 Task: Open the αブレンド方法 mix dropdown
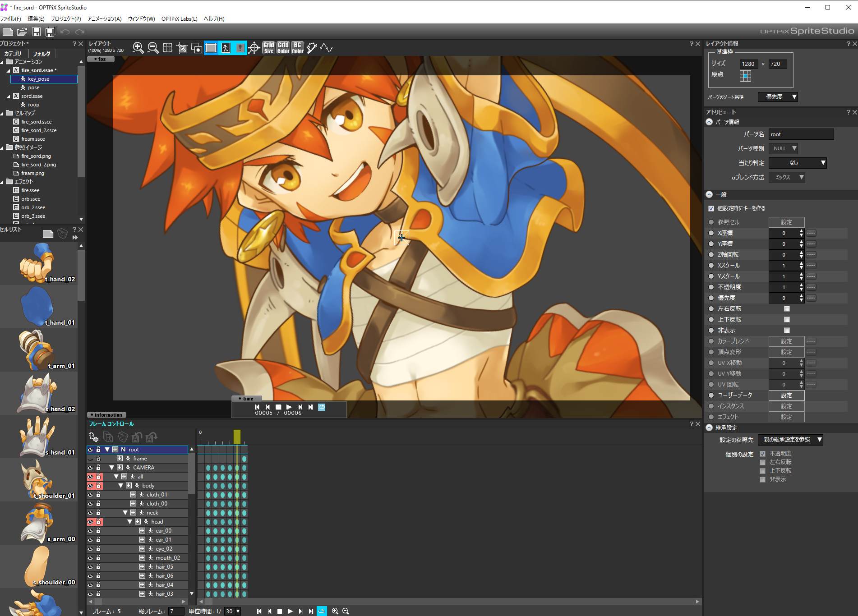click(787, 177)
